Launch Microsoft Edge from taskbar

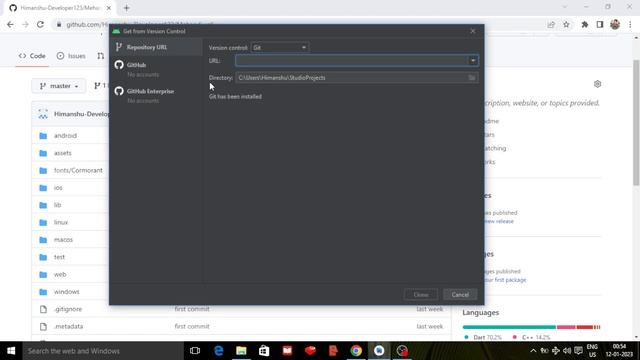click(219, 351)
